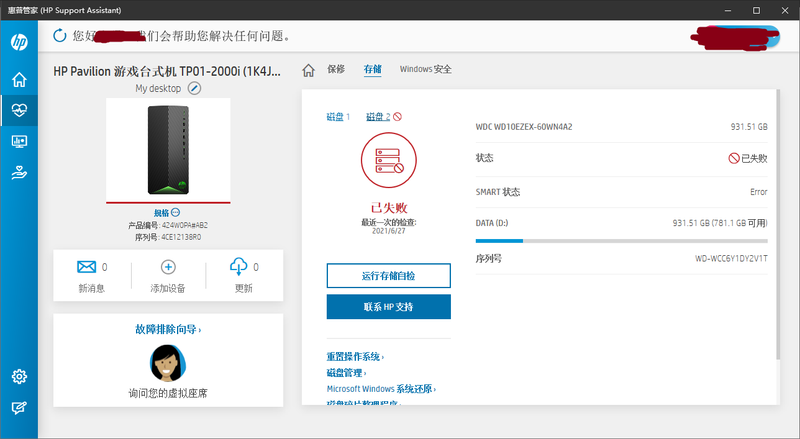Open the monitor diagnostics sidebar icon

[x=19, y=141]
